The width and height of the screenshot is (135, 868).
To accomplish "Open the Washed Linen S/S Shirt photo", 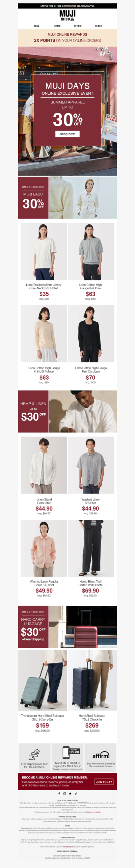I will pyautogui.click(x=91, y=465).
